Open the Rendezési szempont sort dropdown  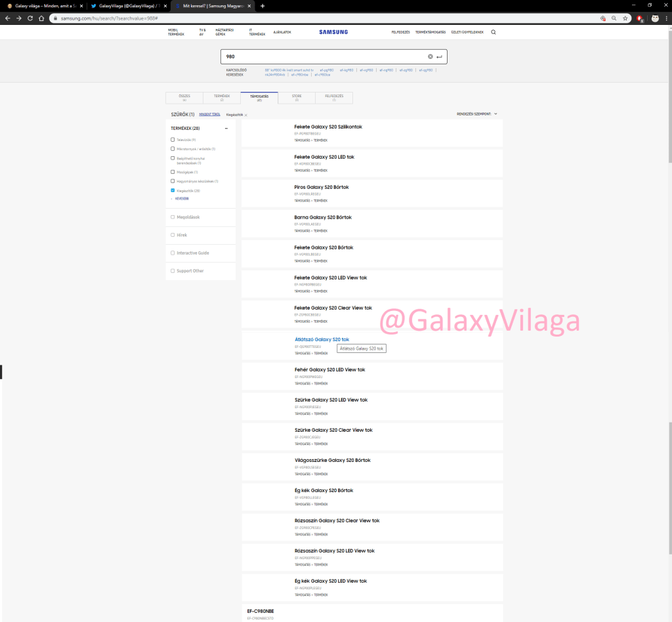point(477,114)
